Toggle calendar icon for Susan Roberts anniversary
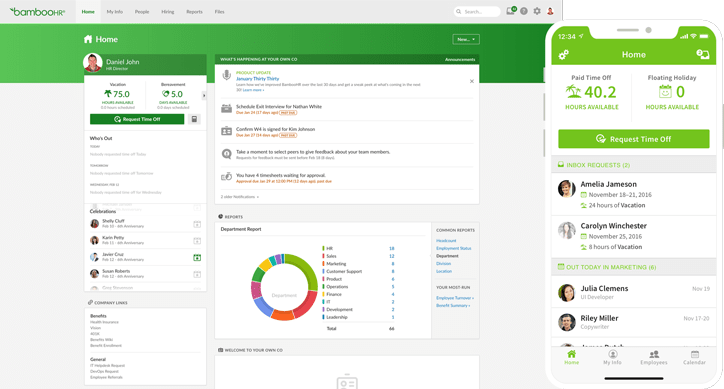This screenshot has width=724, height=389. tap(197, 274)
